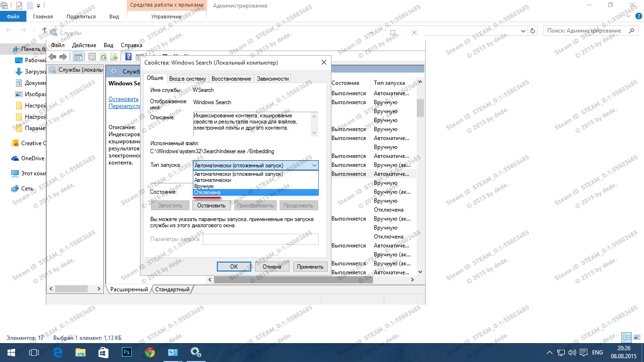The image size is (644, 362).
Task: Open the 'Файл' menu in Services
Action: point(58,45)
